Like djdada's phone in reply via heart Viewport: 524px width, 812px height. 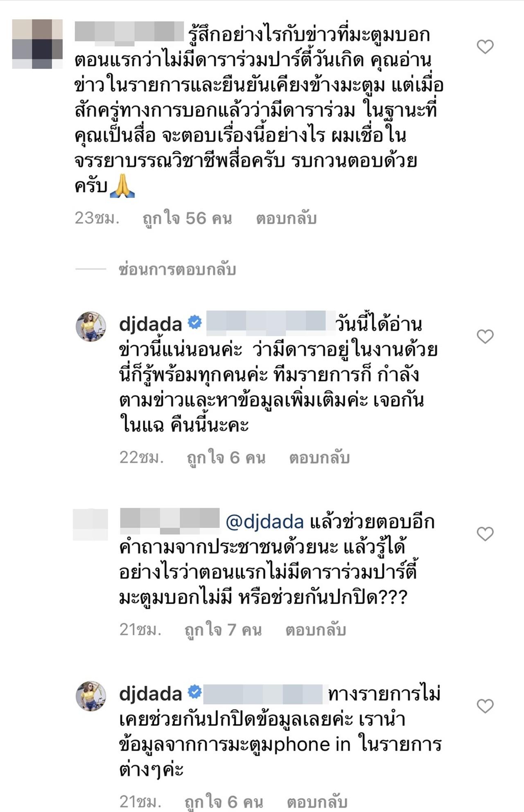[485, 706]
